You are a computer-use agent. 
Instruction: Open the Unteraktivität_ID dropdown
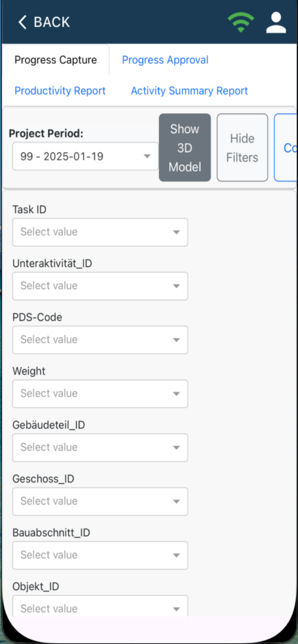click(100, 286)
